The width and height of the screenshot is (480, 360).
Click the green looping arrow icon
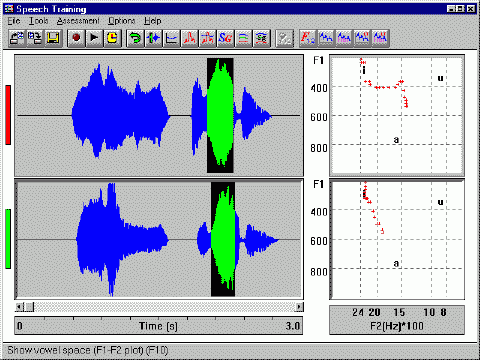click(135, 38)
